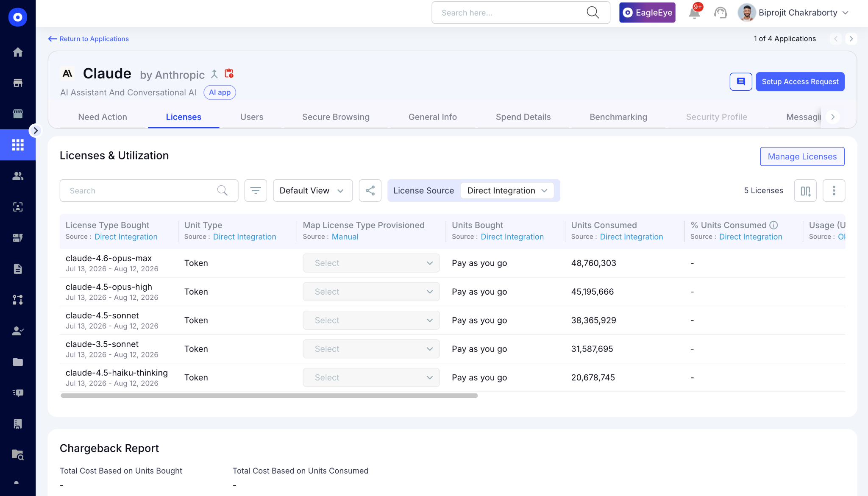The image size is (868, 496).
Task: Click the magnifier icon in top search bar
Action: 593,13
